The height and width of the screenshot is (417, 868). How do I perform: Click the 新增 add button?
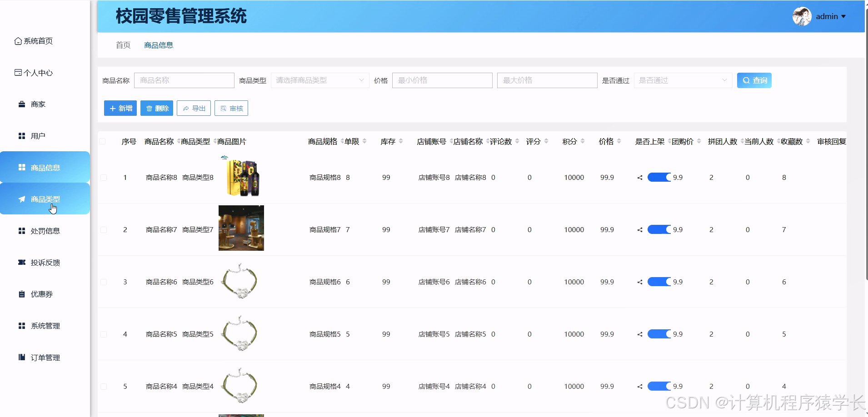(120, 108)
